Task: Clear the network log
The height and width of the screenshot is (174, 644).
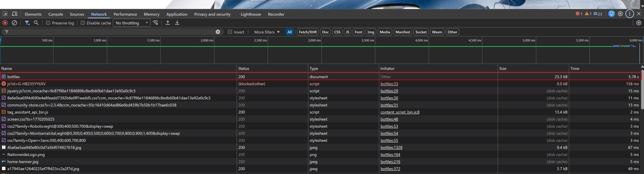Action: pos(14,23)
